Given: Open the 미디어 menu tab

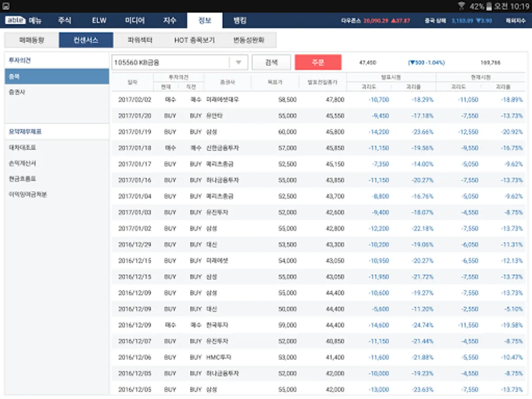Looking at the screenshot, I should coord(135,20).
